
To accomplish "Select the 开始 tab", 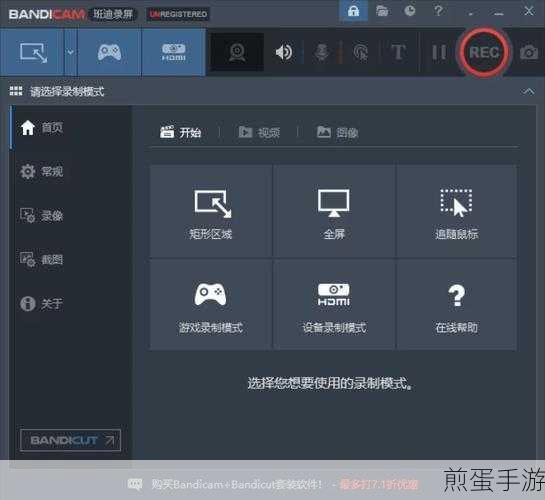I will 180,132.
